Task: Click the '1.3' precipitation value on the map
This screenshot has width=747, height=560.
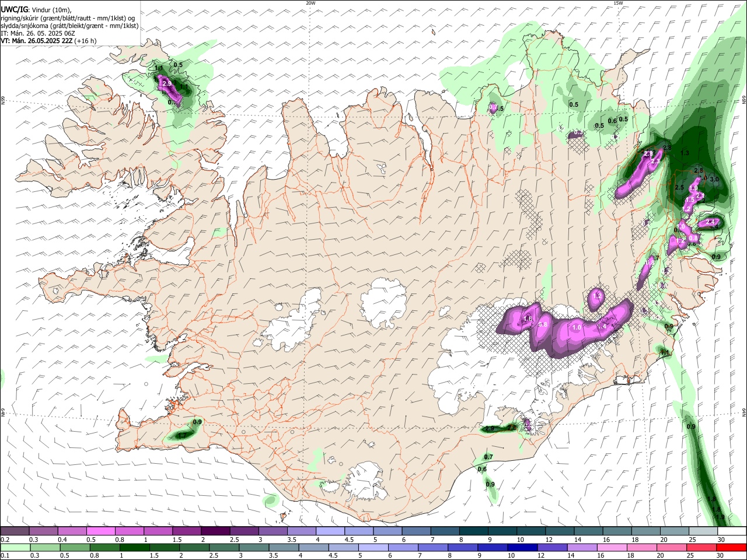Action: (x=685, y=153)
